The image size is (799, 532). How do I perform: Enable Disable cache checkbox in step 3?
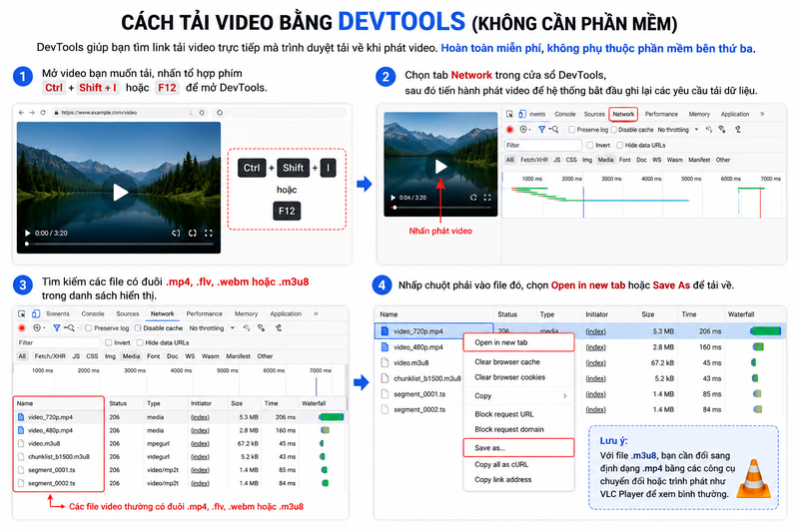coord(138,328)
